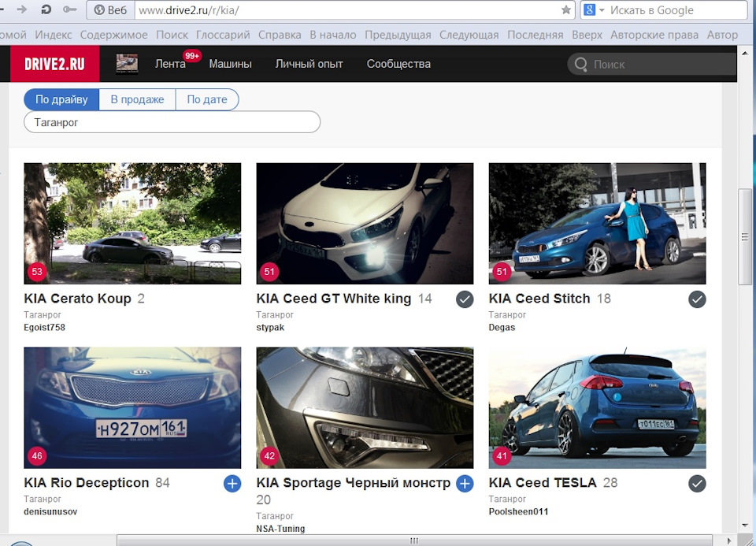
Task: Click the drive rating badge 46
Action: (37, 456)
